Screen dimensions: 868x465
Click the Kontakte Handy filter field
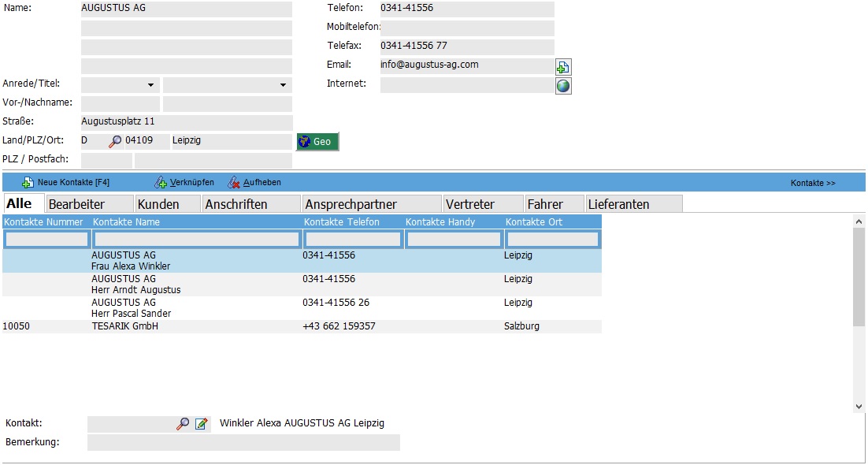(454, 240)
